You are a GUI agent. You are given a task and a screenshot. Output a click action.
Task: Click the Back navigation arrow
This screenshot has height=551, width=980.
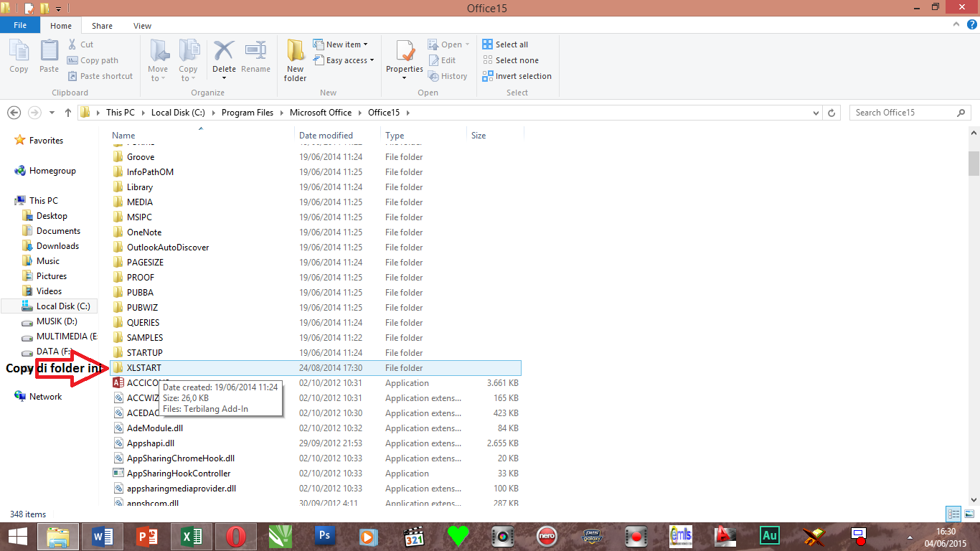[14, 113]
